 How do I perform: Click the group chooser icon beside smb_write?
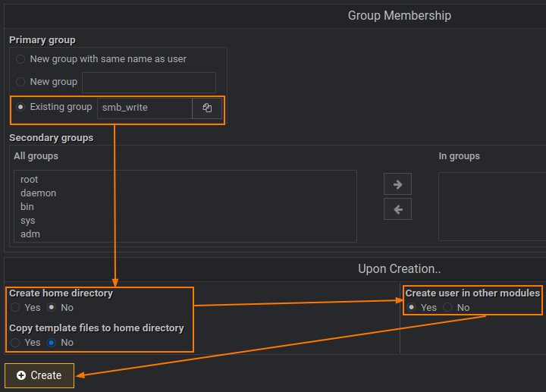pyautogui.click(x=207, y=108)
